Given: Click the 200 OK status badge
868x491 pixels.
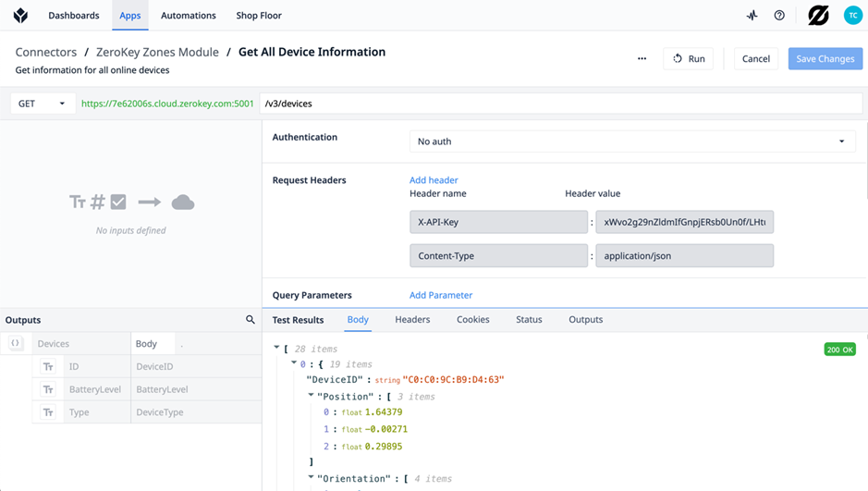Looking at the screenshot, I should (839, 350).
